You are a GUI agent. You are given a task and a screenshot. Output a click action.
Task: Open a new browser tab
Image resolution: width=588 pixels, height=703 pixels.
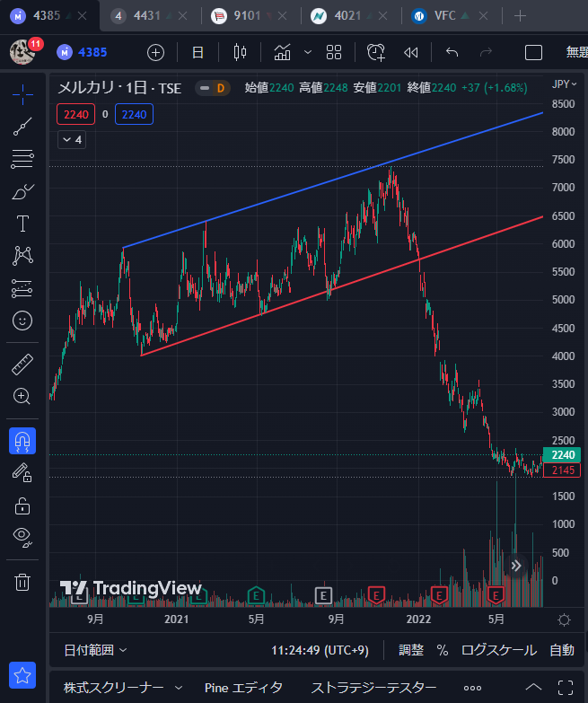tap(520, 16)
